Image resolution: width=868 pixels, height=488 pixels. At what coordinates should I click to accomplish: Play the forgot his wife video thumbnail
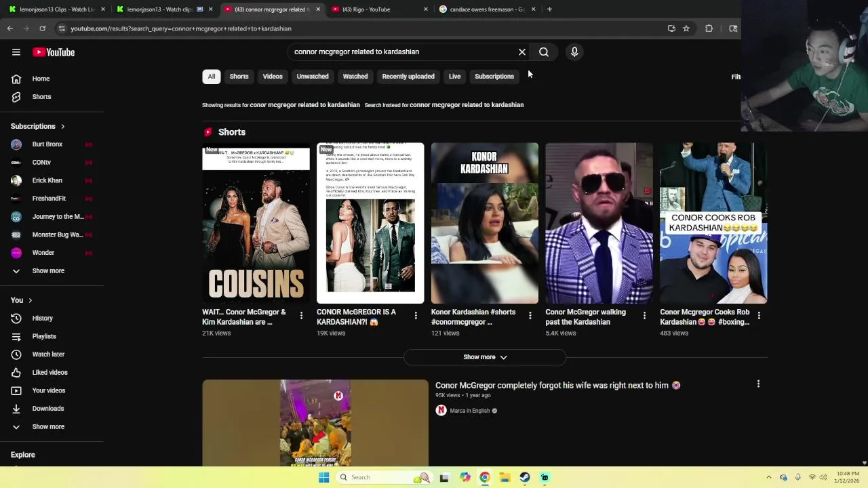(315, 423)
